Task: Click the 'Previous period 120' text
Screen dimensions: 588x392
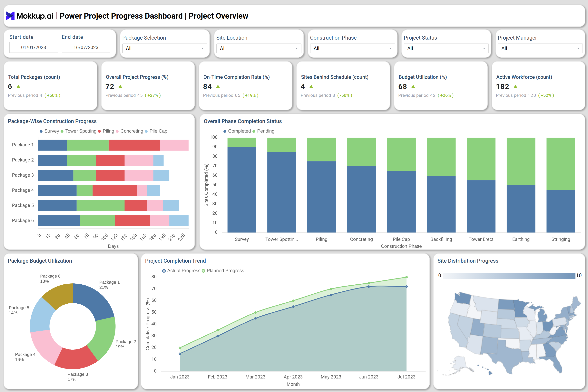Action: pos(516,95)
